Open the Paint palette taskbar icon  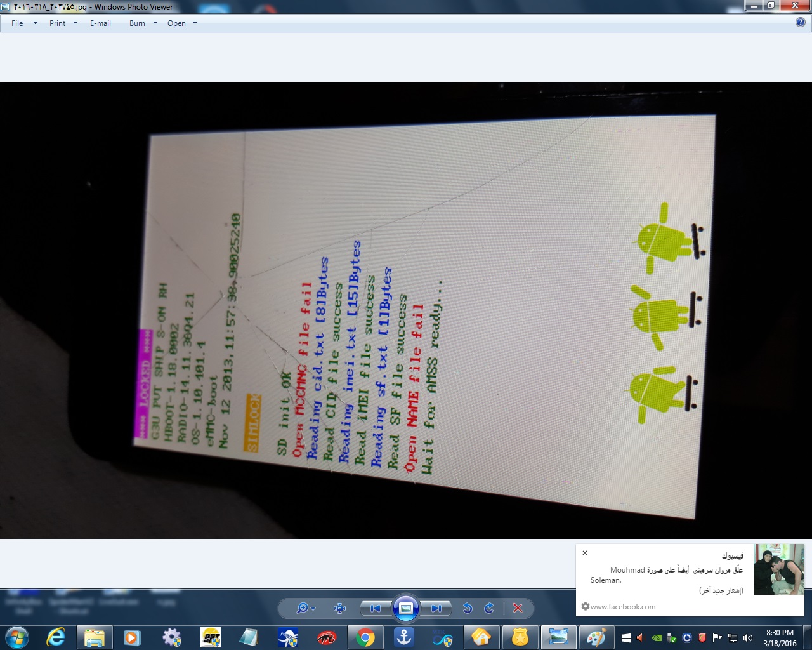597,637
